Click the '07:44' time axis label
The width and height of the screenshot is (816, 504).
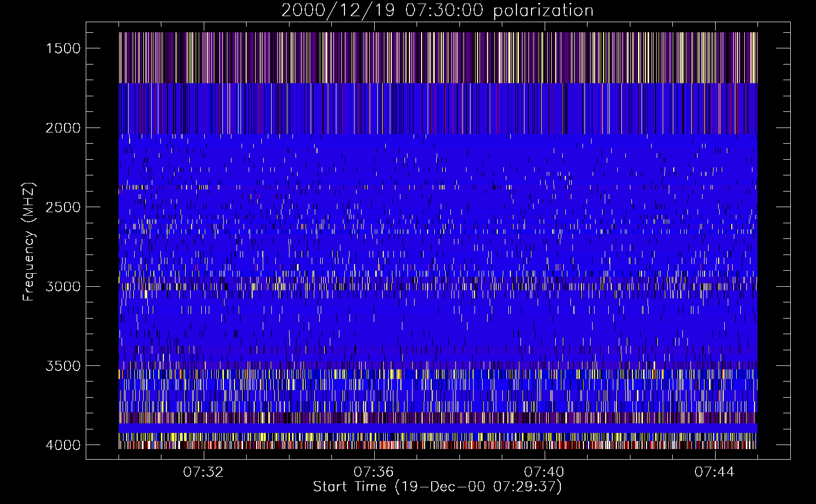click(x=715, y=472)
